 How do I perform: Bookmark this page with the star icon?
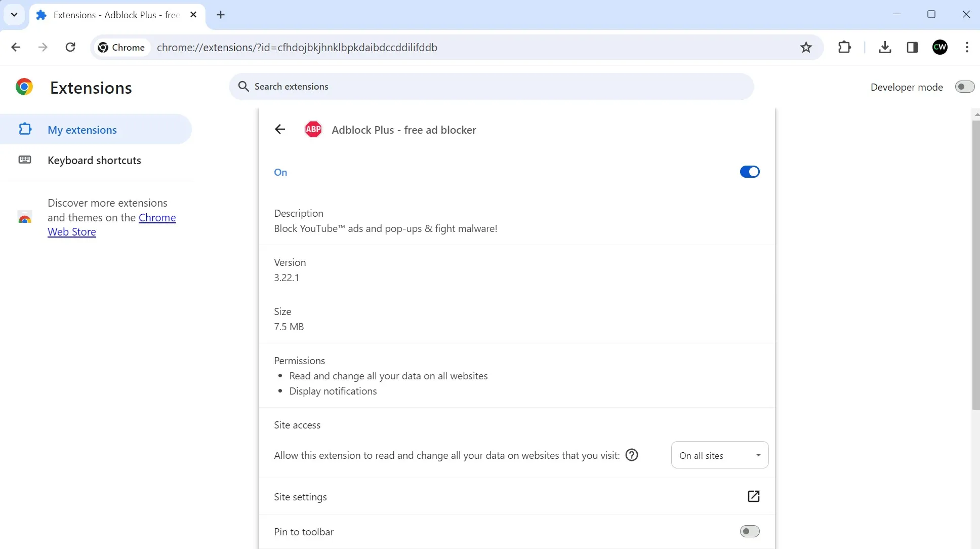(x=806, y=47)
